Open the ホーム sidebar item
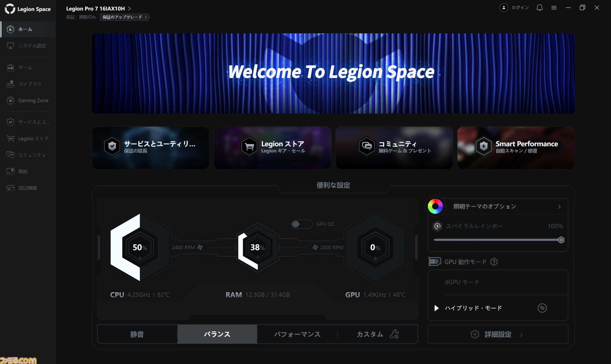The width and height of the screenshot is (611, 364). coord(28,29)
